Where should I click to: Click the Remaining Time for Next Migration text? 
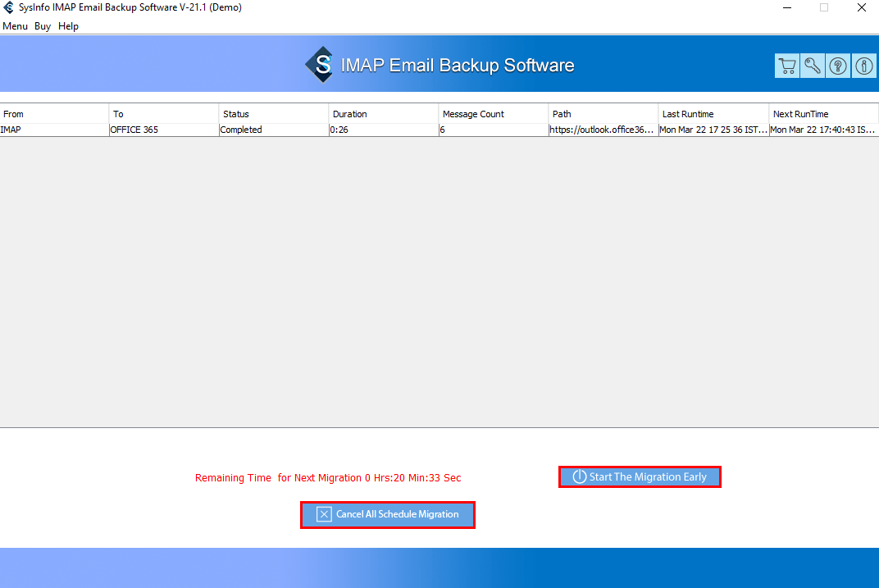coord(328,478)
